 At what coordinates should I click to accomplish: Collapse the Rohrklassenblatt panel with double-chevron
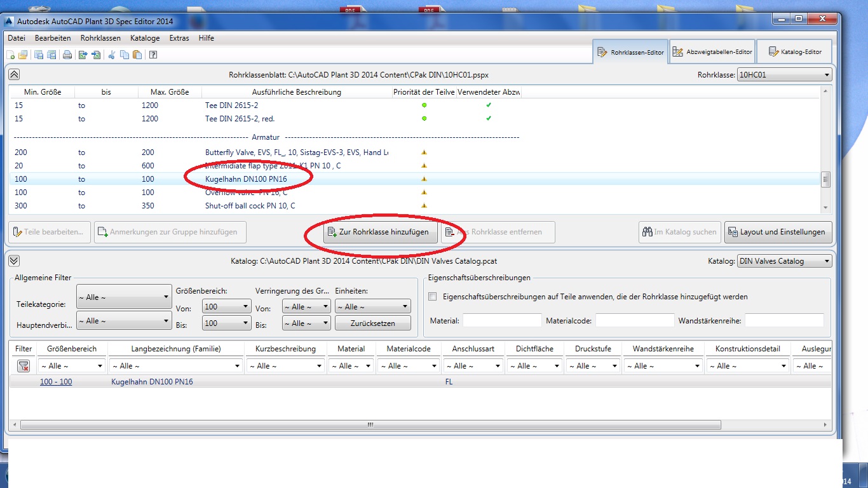click(14, 74)
